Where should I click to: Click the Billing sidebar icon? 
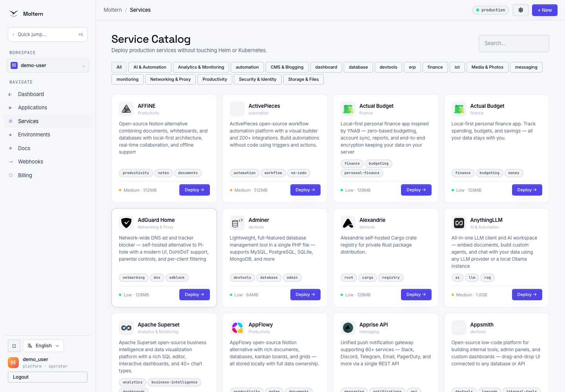(11, 175)
